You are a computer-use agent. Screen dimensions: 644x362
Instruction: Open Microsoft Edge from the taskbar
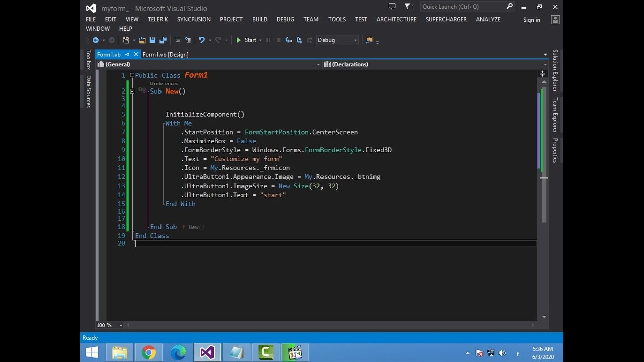coord(178,353)
